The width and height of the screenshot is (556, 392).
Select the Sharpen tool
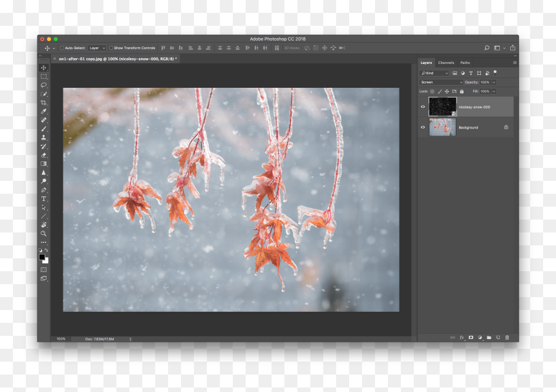pos(43,172)
